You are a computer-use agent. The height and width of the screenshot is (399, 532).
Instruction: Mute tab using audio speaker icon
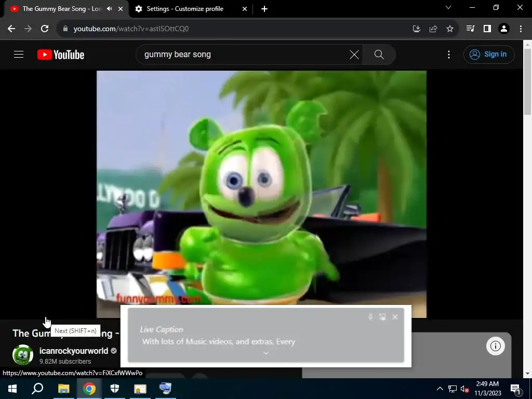point(109,9)
